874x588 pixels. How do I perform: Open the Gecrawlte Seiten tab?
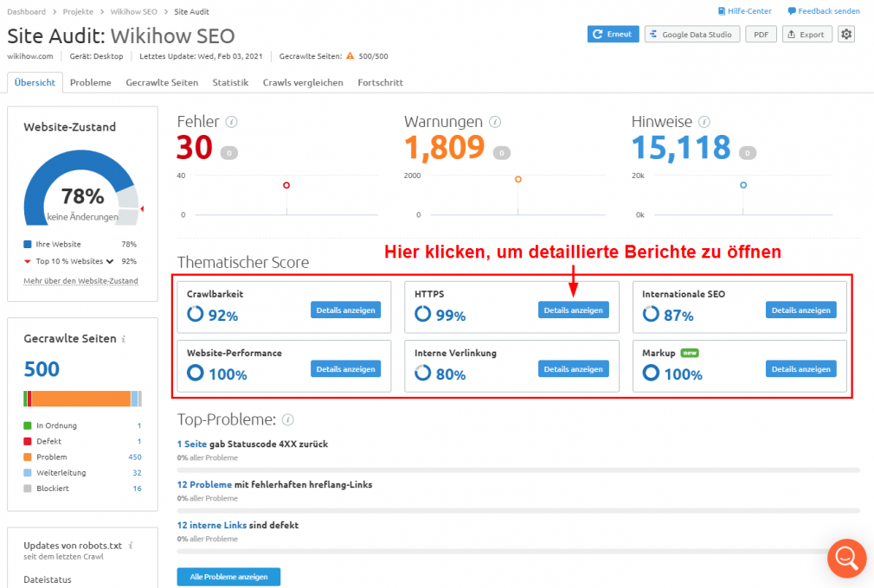(x=162, y=82)
